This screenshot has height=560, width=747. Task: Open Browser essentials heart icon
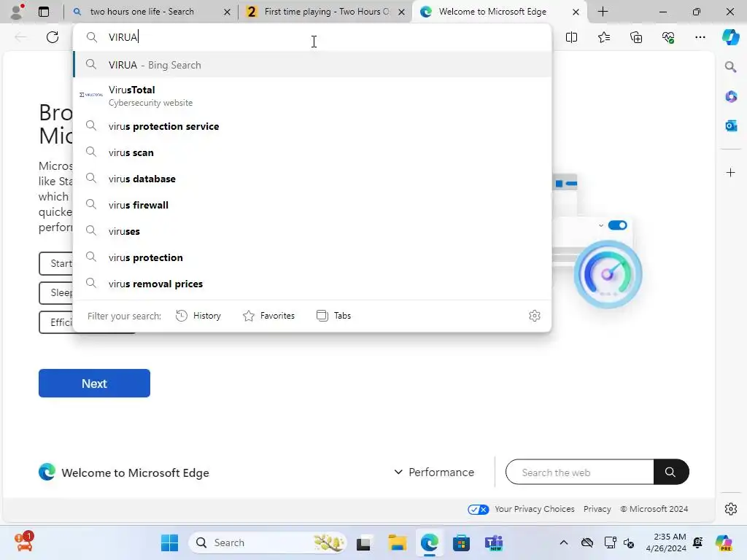668,37
